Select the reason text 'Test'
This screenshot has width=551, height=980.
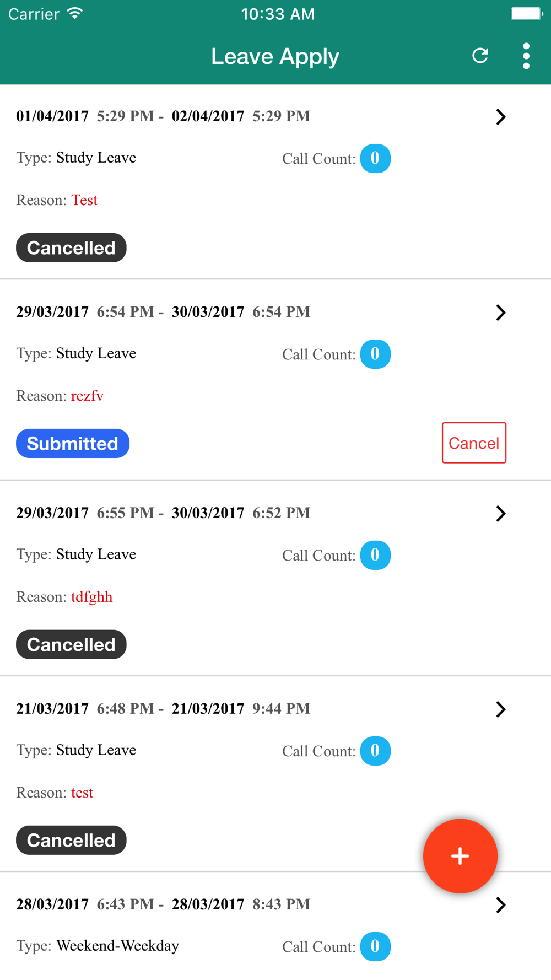point(84,200)
